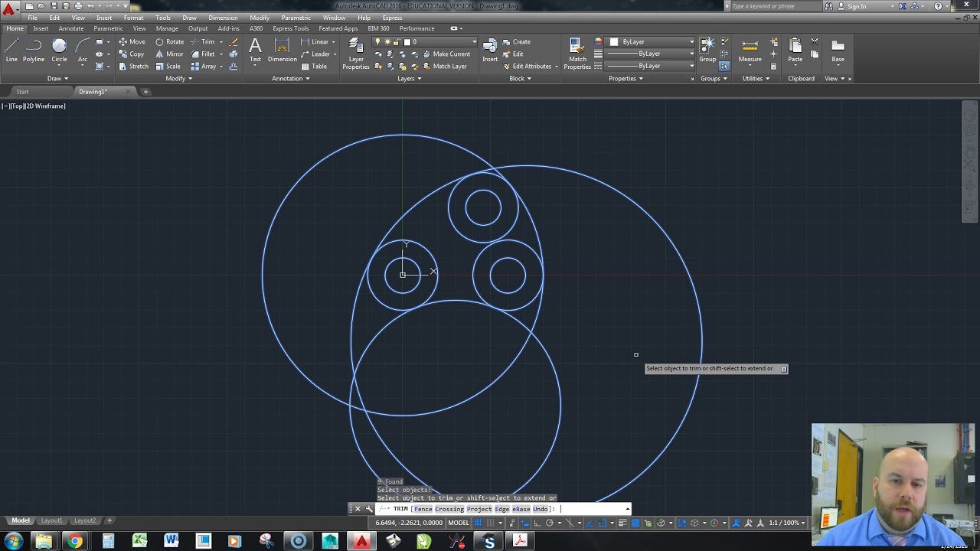
Task: Switch to the Annotate ribbon tab
Action: (71, 28)
